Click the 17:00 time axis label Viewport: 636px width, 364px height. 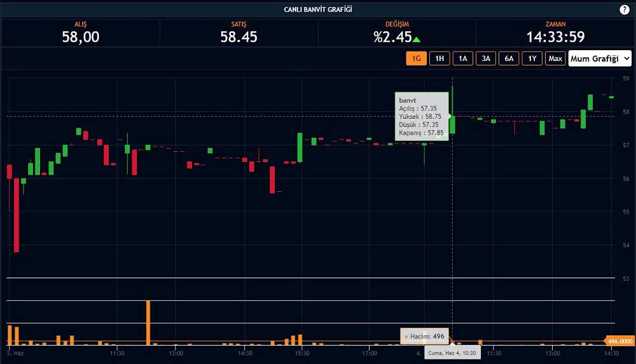[x=369, y=353]
